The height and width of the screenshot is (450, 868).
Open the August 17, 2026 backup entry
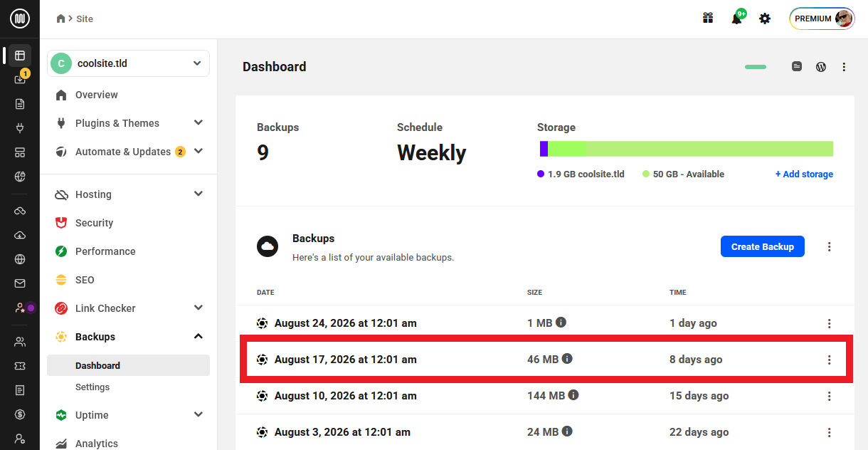[x=544, y=360]
